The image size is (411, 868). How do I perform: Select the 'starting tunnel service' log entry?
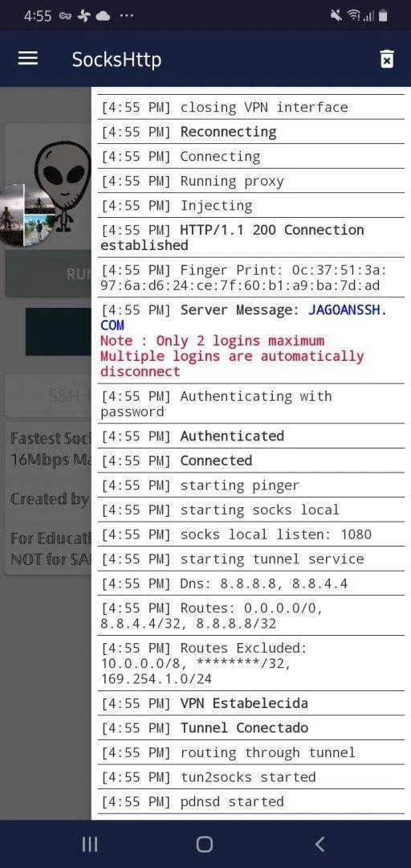tap(251, 559)
